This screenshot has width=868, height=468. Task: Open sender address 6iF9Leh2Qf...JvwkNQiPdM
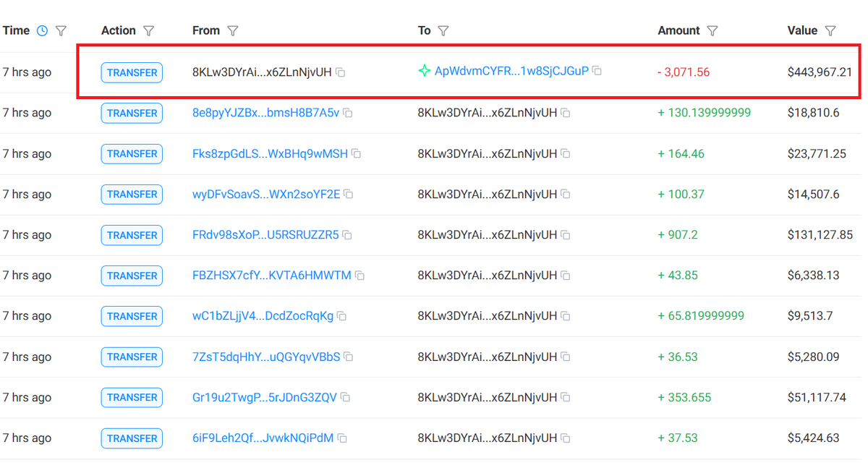[x=263, y=438]
